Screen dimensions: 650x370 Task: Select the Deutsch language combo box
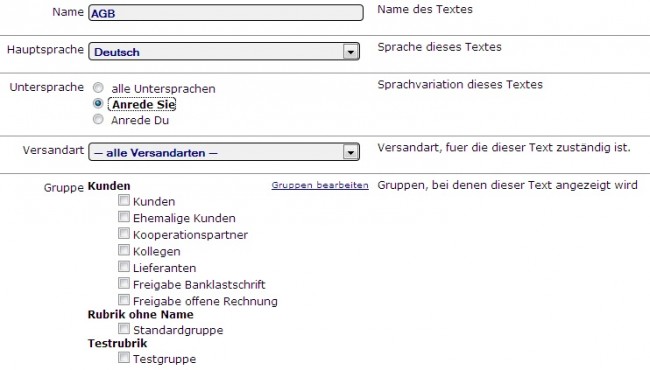pos(224,51)
